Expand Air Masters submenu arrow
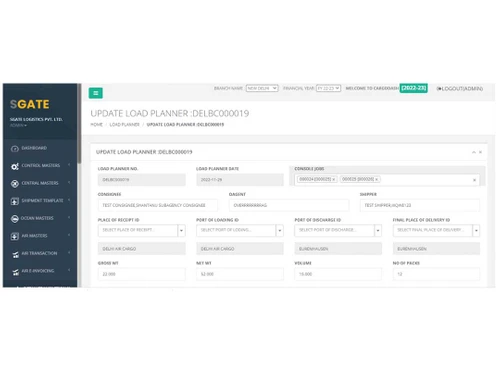The width and height of the screenshot is (500, 375). [x=69, y=235]
